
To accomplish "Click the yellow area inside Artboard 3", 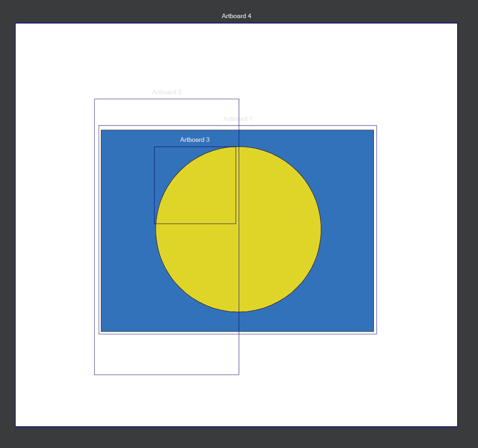I will click(204, 195).
